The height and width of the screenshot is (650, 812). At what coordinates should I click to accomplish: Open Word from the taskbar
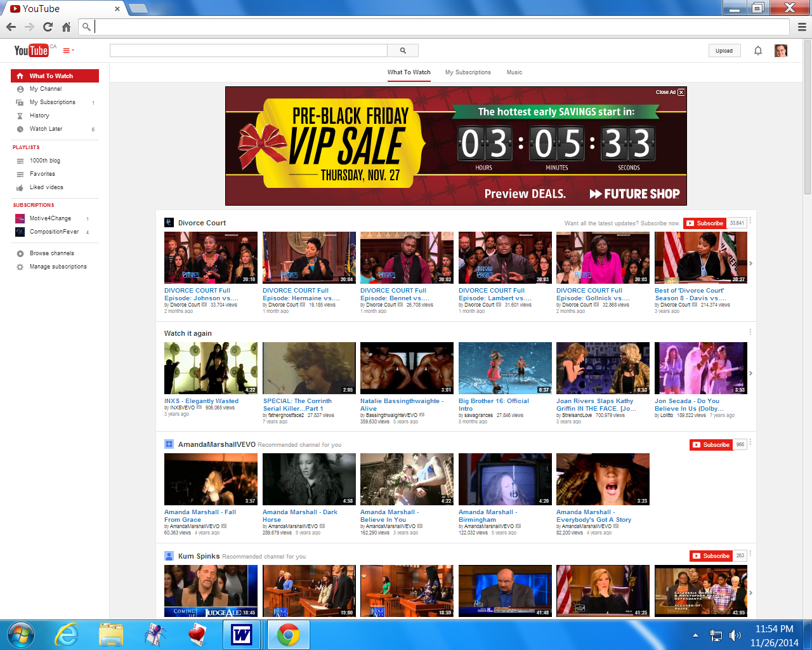click(242, 635)
